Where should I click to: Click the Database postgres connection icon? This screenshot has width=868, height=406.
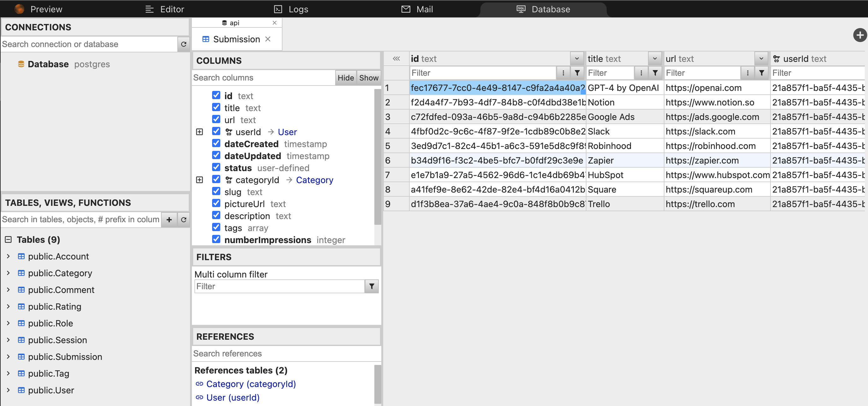click(x=21, y=64)
